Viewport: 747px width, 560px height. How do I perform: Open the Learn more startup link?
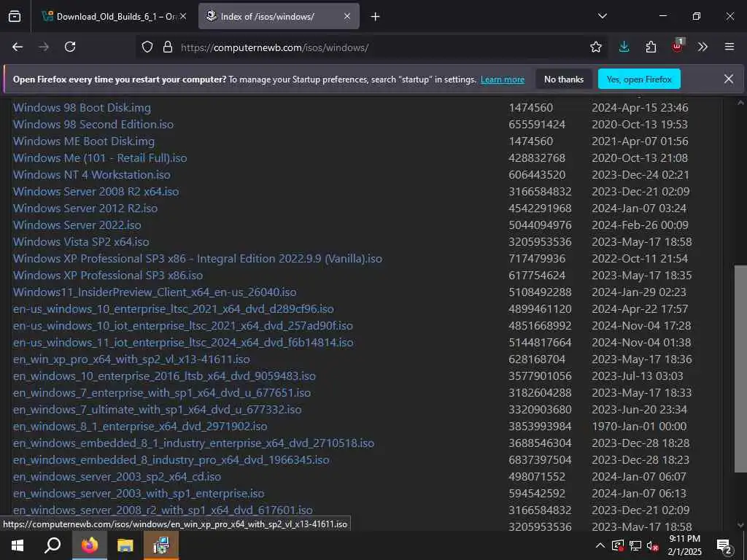pos(503,79)
